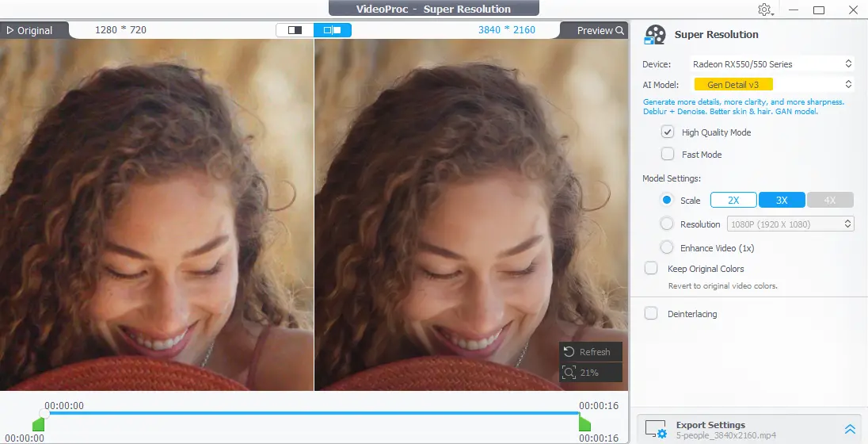Image resolution: width=868 pixels, height=444 pixels.
Task: Select the Resolution radio button
Action: 667,224
